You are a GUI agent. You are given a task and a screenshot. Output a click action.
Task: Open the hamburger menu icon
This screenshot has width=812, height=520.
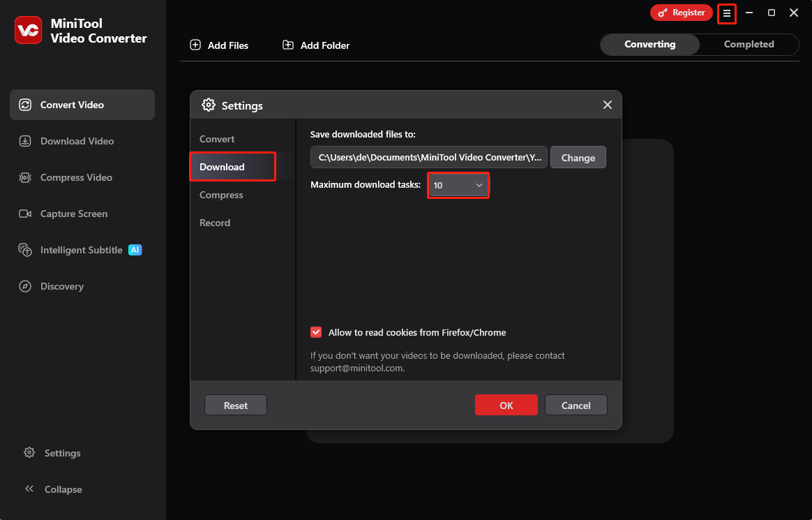tap(727, 13)
